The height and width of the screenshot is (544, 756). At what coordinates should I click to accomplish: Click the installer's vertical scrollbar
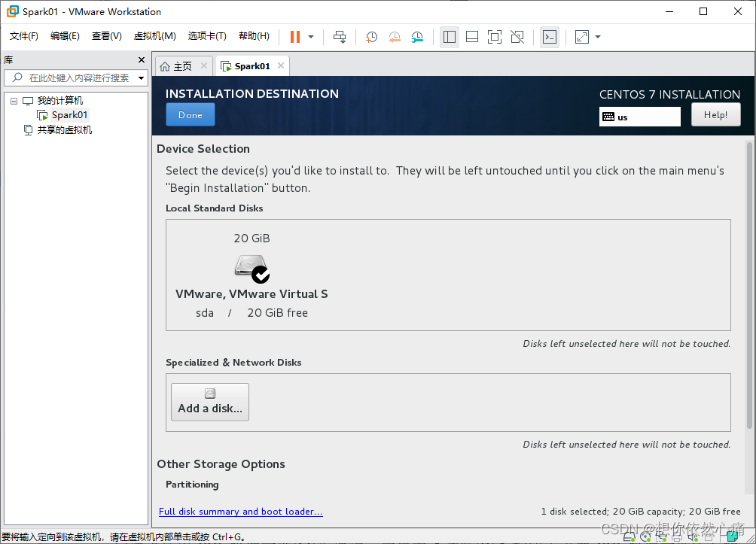749,284
